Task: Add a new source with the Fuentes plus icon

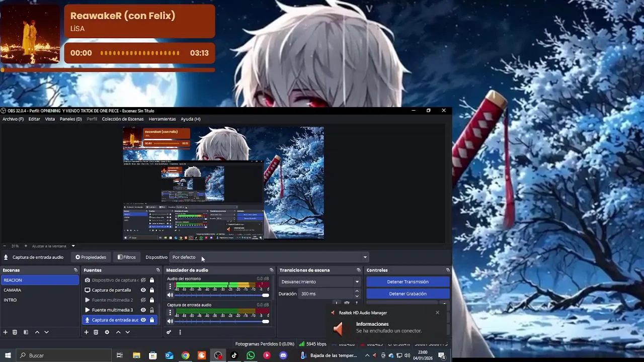Action: point(86,332)
